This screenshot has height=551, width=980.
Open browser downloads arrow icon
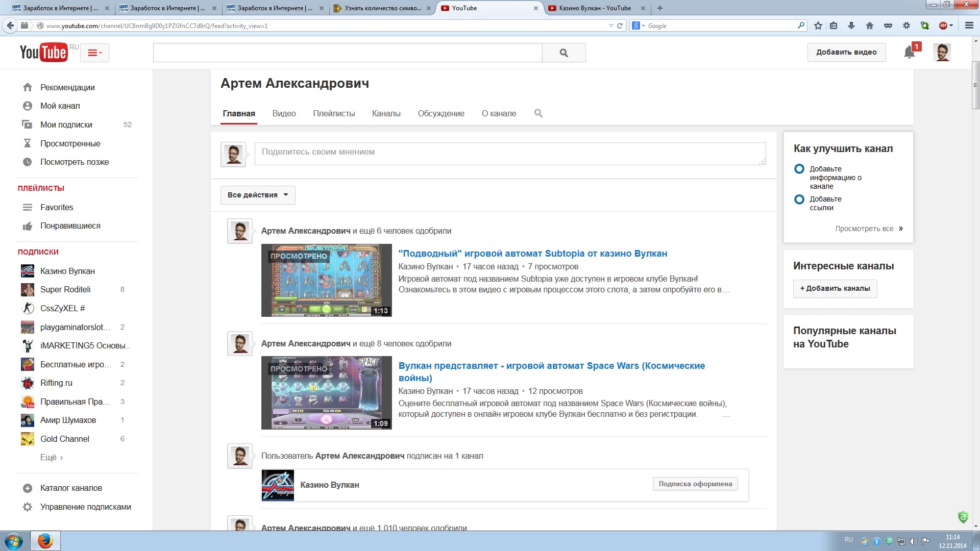[851, 26]
